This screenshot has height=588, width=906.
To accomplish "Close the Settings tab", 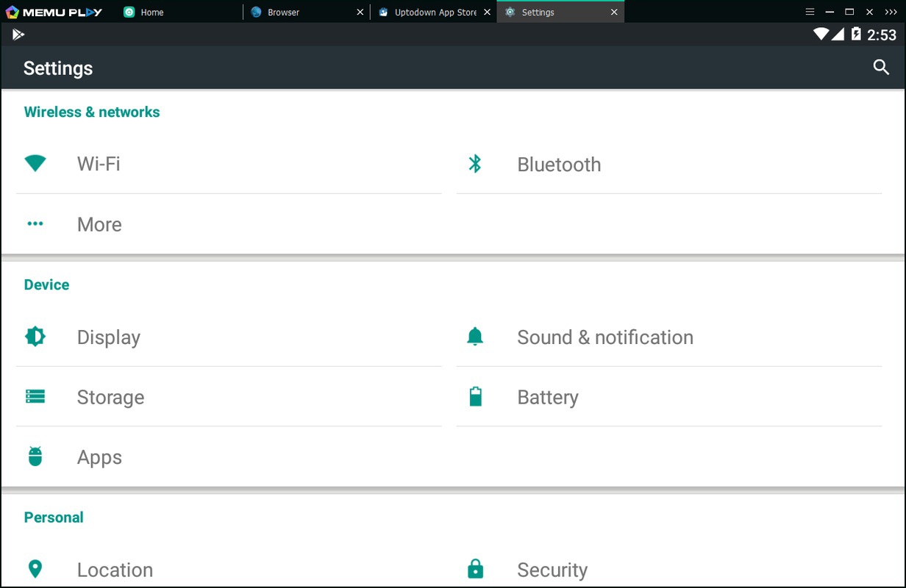I will (614, 12).
